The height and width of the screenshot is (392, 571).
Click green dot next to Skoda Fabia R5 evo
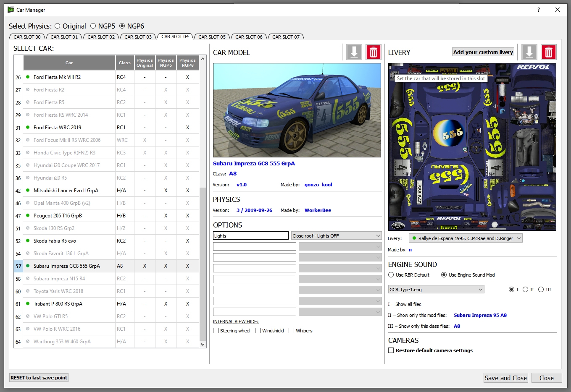click(28, 240)
